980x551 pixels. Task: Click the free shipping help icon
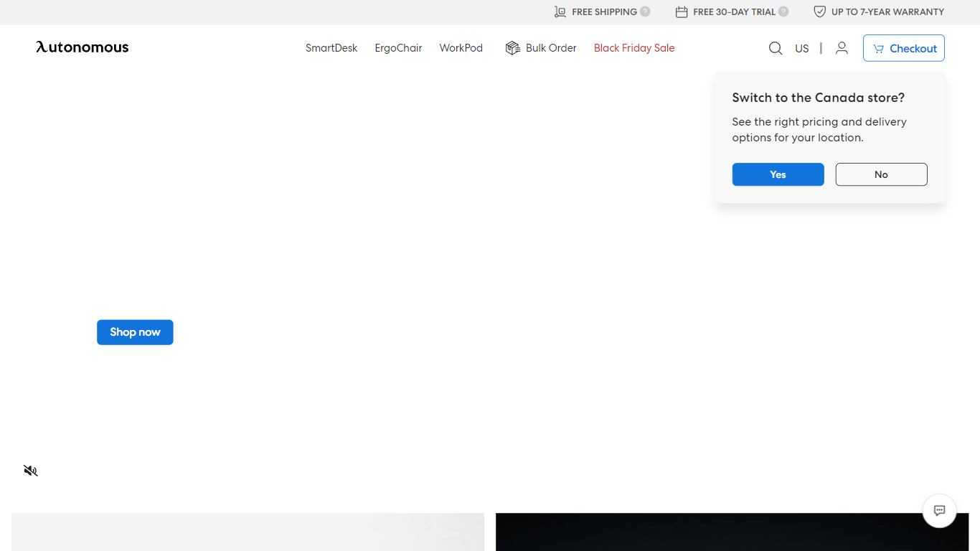tap(645, 11)
